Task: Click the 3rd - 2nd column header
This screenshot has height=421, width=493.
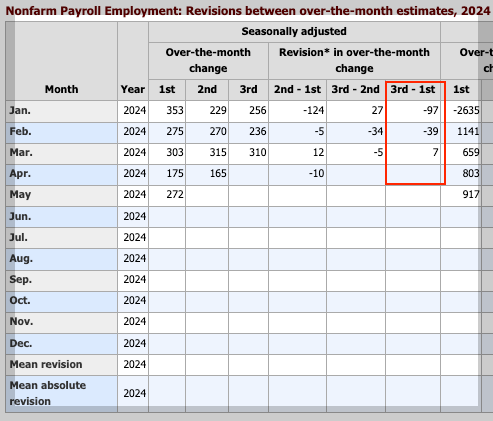Action: (356, 89)
